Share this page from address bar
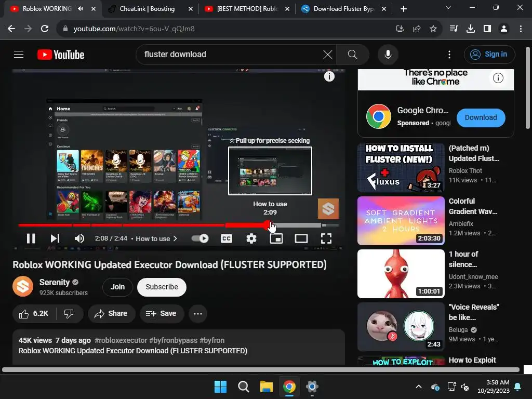This screenshot has height=399, width=532. pyautogui.click(x=417, y=29)
